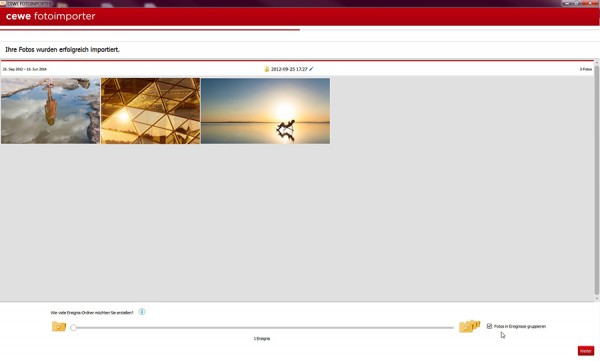Screen dimensions: 600x361
Task: Click the multiple folders icon right of the slider
Action: pos(470,326)
